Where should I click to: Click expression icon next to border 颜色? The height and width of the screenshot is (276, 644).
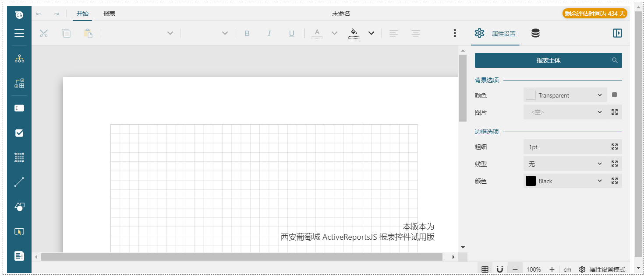[x=615, y=181]
